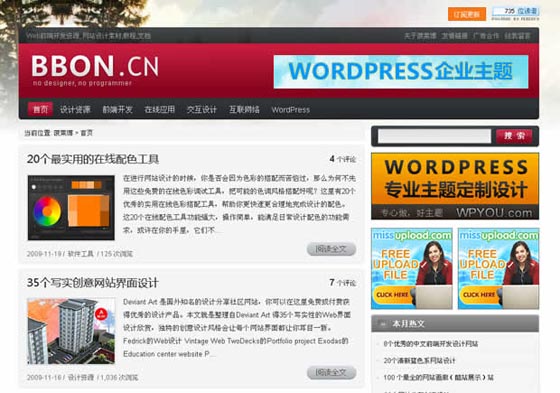Open the building illustration article thumbnail
The width and height of the screenshot is (560, 393).
[x=71, y=331]
